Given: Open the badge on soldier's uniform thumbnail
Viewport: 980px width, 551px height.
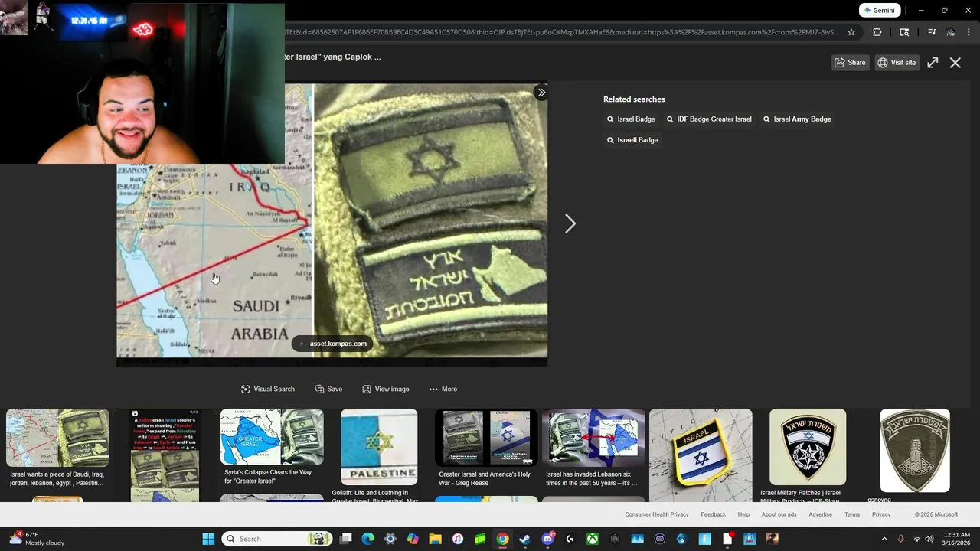Looking at the screenshot, I should point(165,455).
